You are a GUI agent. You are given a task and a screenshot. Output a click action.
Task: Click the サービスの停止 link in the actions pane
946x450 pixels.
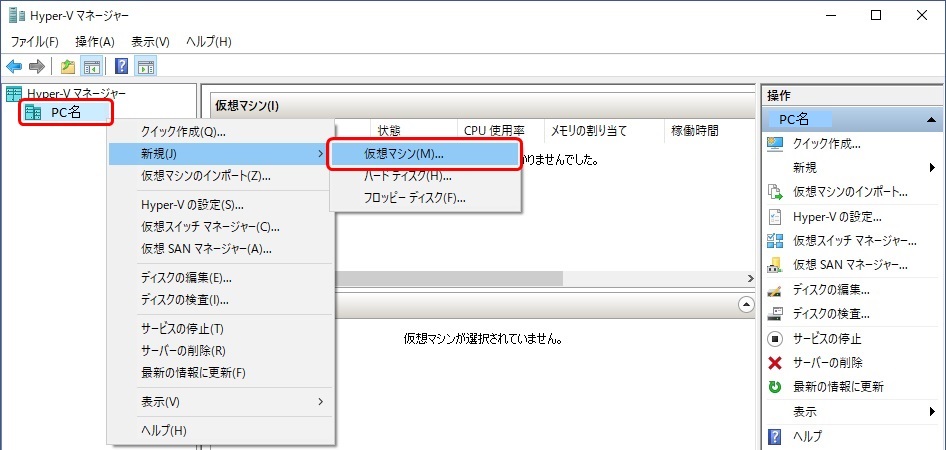pyautogui.click(x=827, y=338)
